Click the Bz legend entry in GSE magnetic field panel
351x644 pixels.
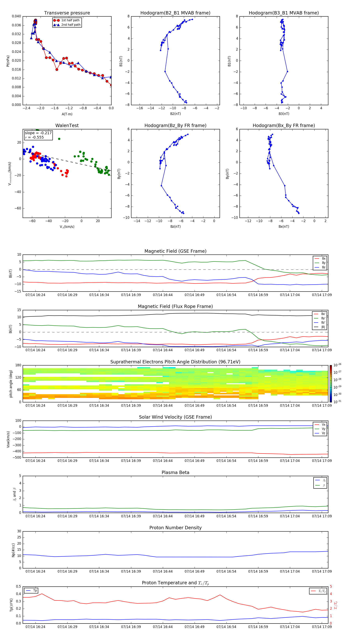320,267
